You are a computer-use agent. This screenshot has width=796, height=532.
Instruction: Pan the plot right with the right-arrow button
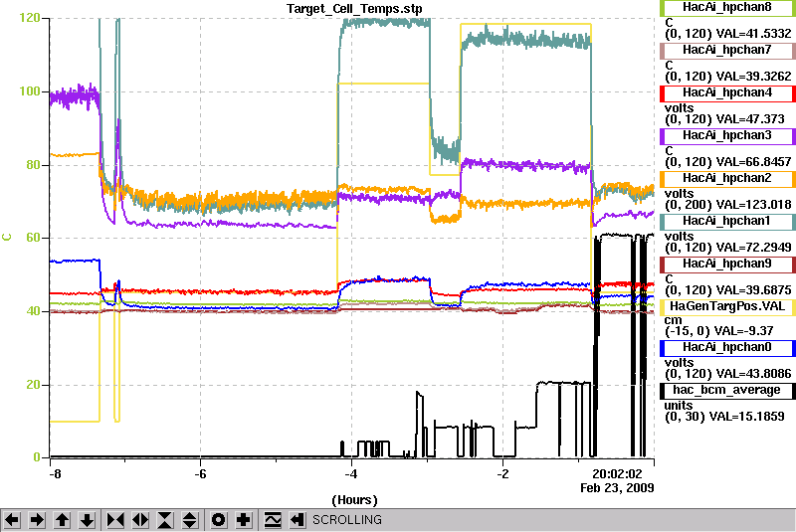point(37,520)
